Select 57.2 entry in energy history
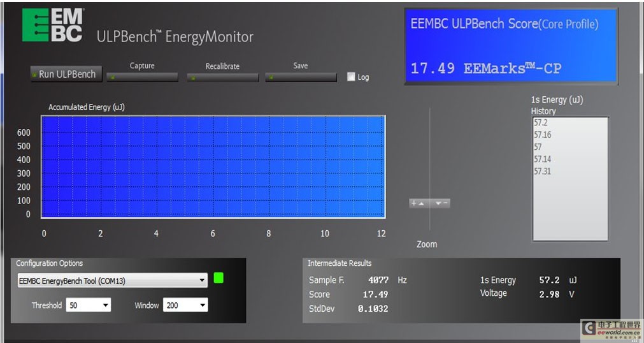Image resolution: width=644 pixels, height=343 pixels. pos(542,123)
